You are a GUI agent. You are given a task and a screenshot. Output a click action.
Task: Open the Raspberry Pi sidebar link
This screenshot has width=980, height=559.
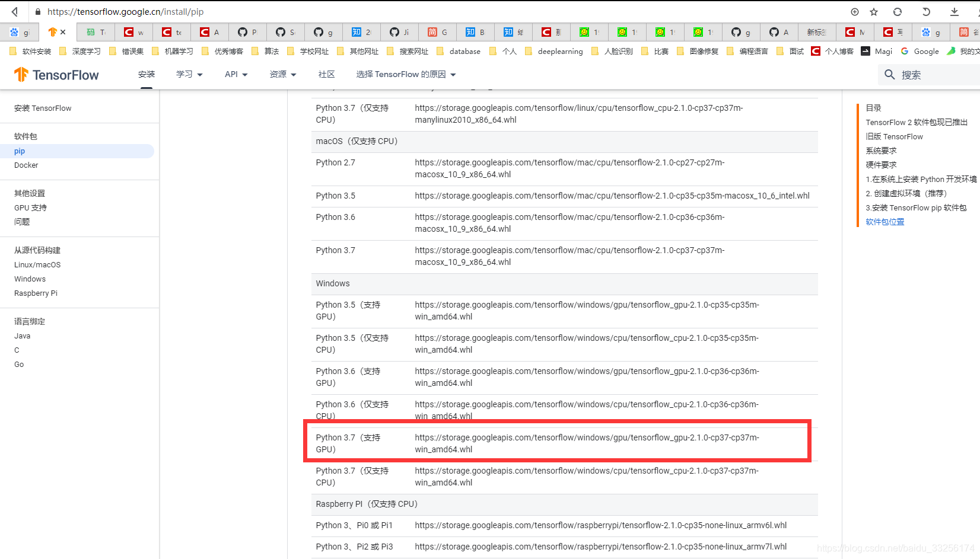[x=36, y=293]
